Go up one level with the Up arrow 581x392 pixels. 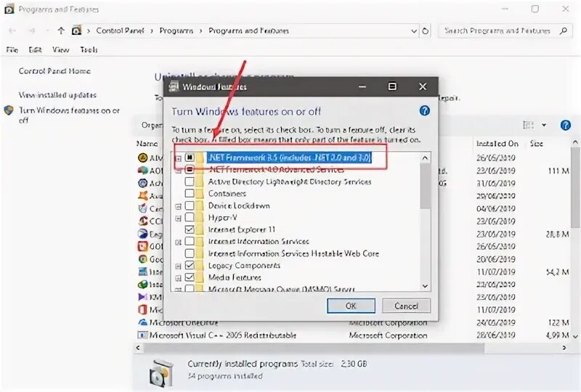point(61,30)
